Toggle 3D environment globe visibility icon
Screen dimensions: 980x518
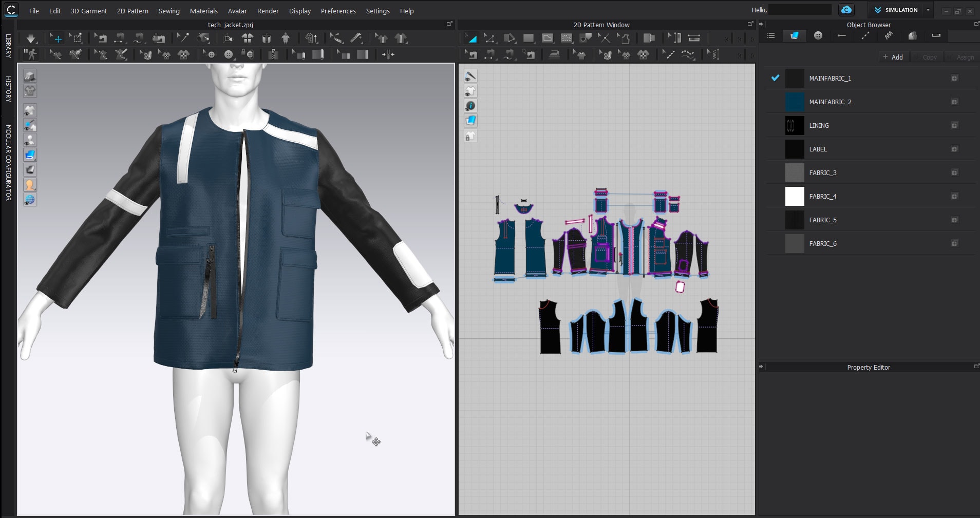(30, 200)
